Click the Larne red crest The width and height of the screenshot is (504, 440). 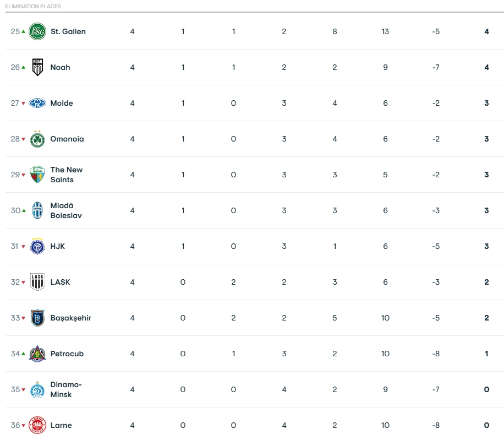[37, 425]
